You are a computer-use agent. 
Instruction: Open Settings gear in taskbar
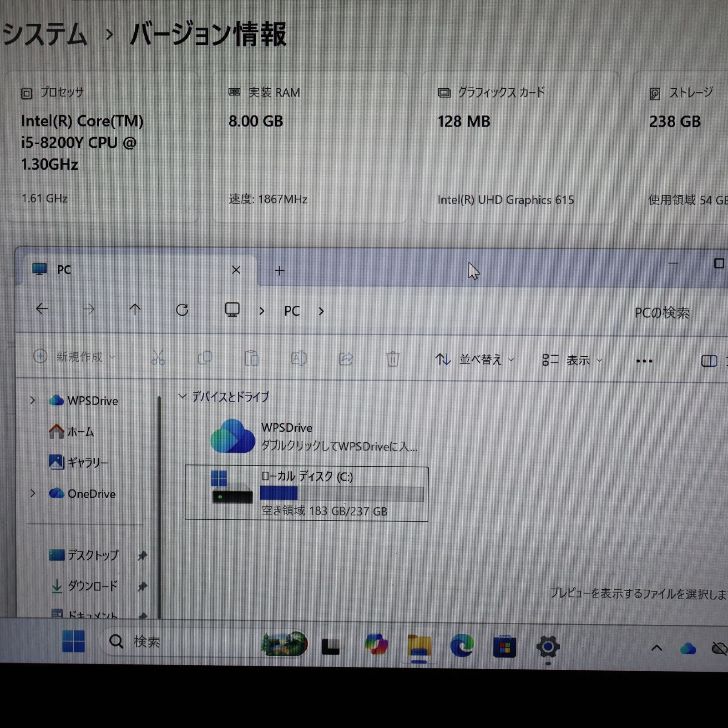point(548,647)
